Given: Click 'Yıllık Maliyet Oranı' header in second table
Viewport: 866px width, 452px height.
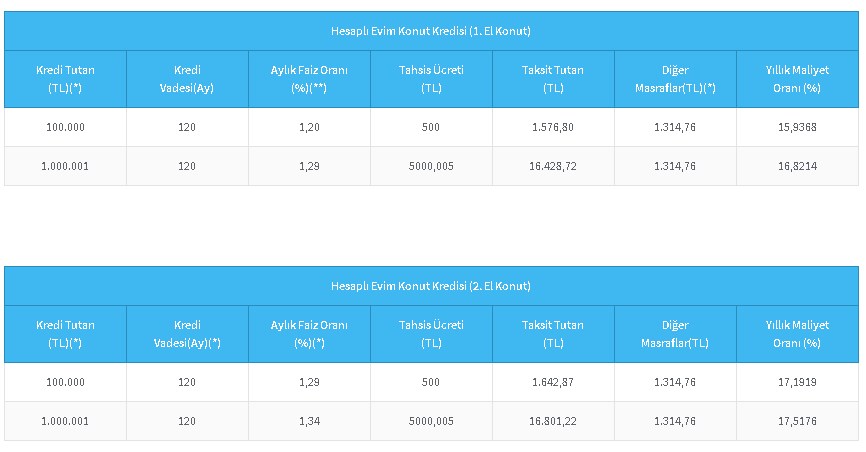Looking at the screenshot, I should coord(797,334).
